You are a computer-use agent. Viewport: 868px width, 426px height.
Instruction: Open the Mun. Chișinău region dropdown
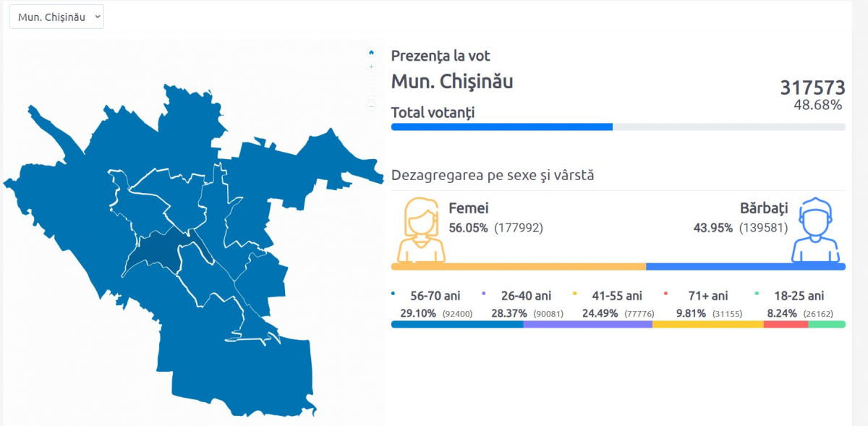point(56,17)
